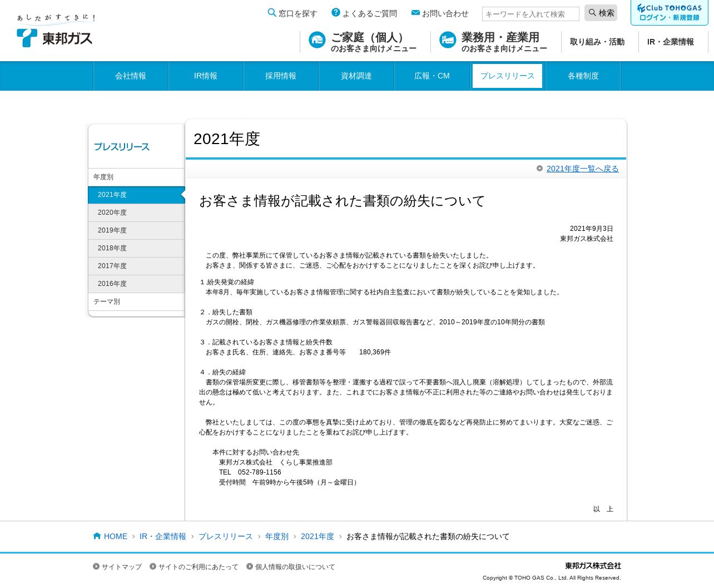This screenshot has width=714, height=588.
Task: Click the arrow icon beside サイトマップ
Action: 96,566
